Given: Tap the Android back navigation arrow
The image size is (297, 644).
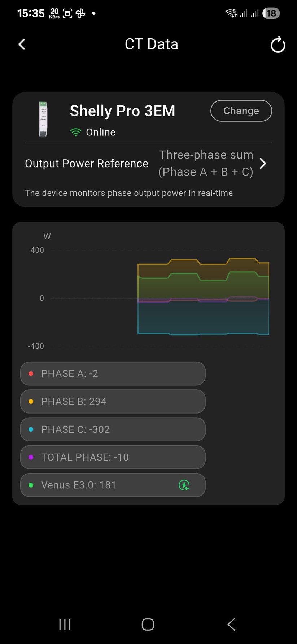Looking at the screenshot, I should click(231, 624).
